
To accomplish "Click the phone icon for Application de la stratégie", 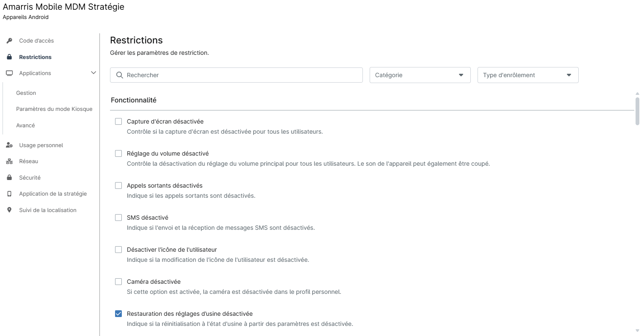I will pos(9,194).
